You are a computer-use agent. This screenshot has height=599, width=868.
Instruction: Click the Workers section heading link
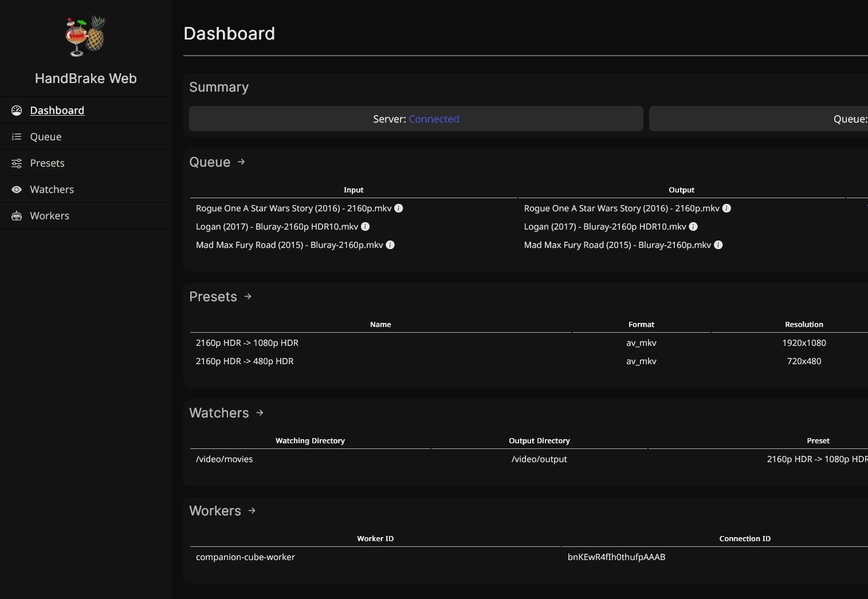[x=215, y=511]
